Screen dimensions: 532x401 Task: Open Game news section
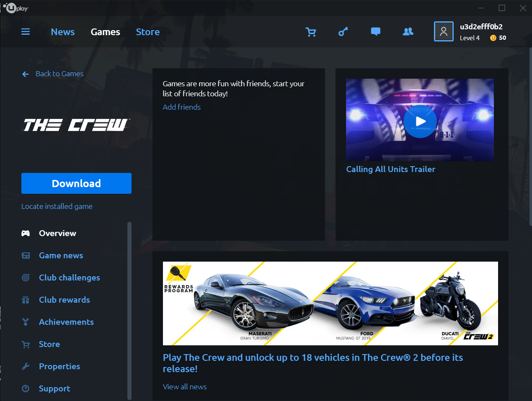pos(61,255)
